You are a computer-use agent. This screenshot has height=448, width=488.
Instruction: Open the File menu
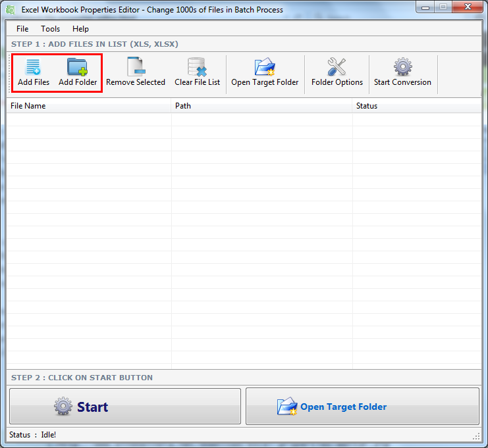pos(22,29)
